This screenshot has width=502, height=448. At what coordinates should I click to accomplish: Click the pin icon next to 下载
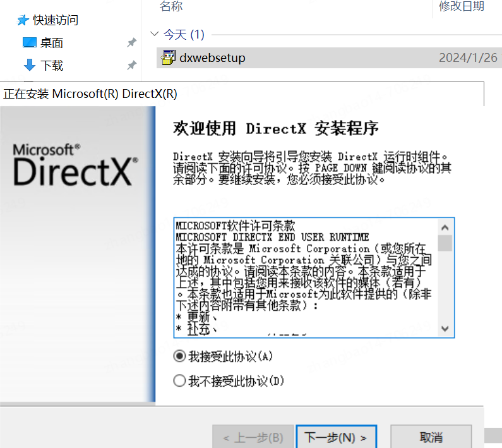pyautogui.click(x=131, y=65)
